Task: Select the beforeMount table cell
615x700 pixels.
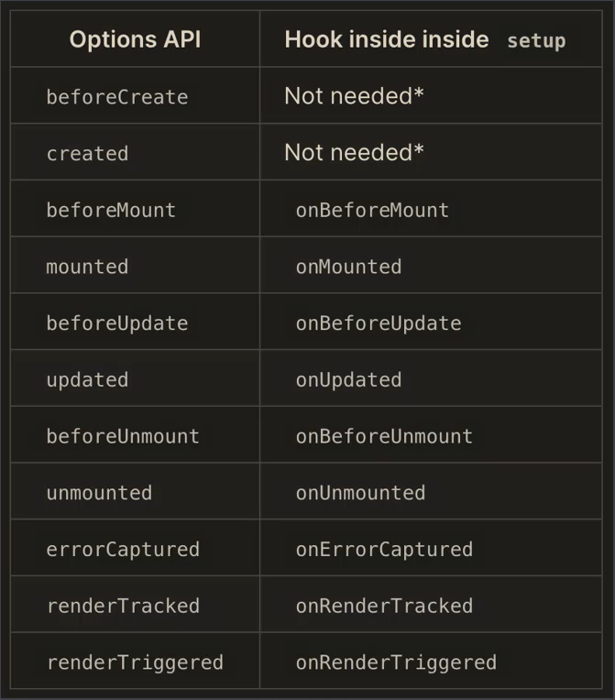Action: pyautogui.click(x=111, y=210)
